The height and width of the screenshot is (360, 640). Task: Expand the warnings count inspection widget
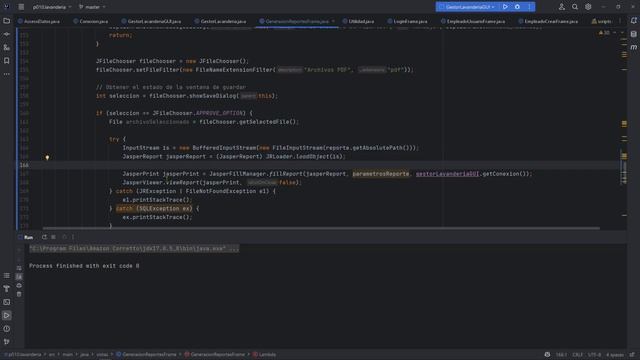[604, 33]
